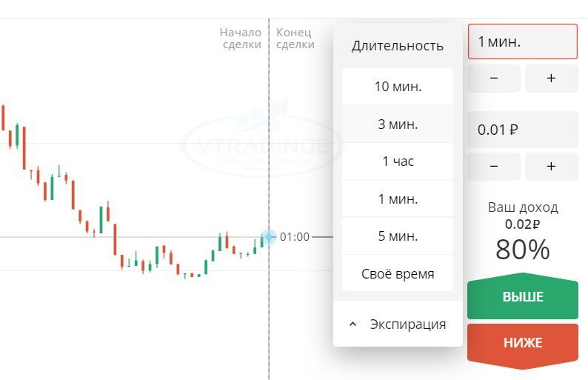Increase duration with the plus button
The width and height of the screenshot is (588, 380).
(551, 78)
